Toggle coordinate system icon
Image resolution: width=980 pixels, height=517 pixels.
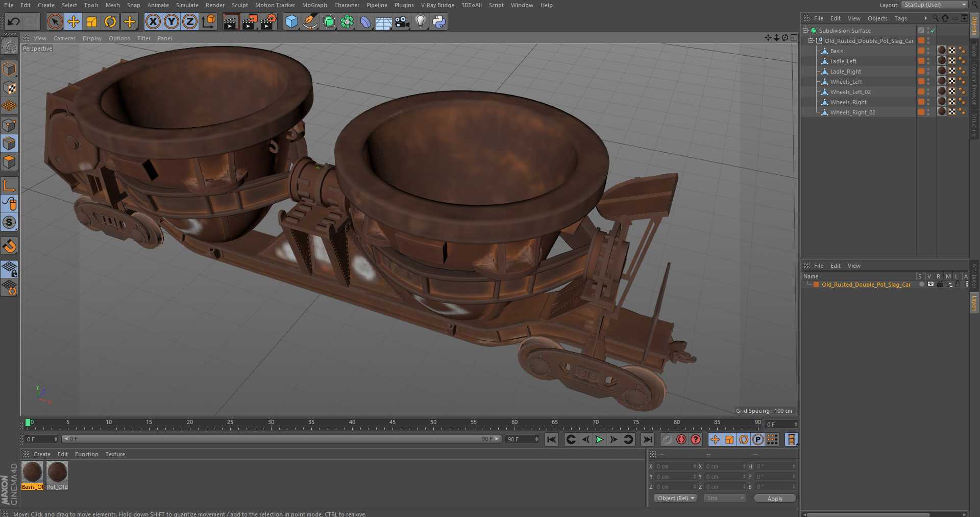209,21
